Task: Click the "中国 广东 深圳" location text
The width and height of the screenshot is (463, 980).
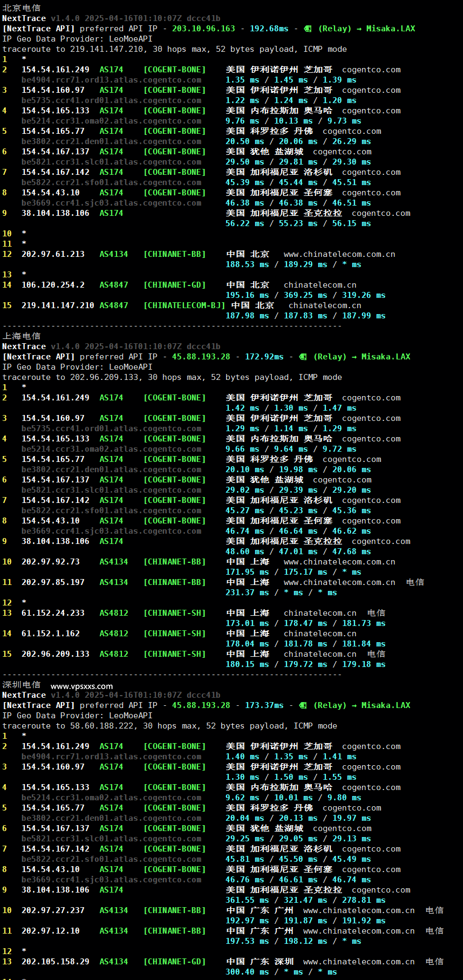Action: [x=260, y=962]
